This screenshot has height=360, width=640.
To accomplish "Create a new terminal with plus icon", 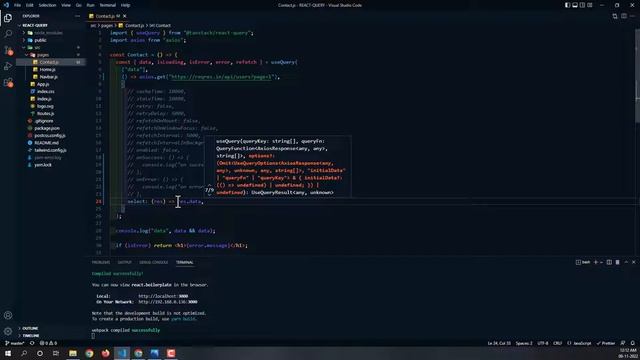I will 595,262.
